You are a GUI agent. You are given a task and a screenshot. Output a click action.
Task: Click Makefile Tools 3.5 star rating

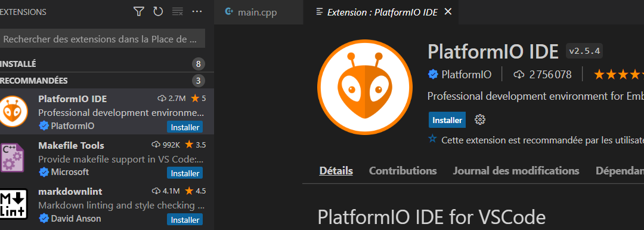pyautogui.click(x=195, y=145)
